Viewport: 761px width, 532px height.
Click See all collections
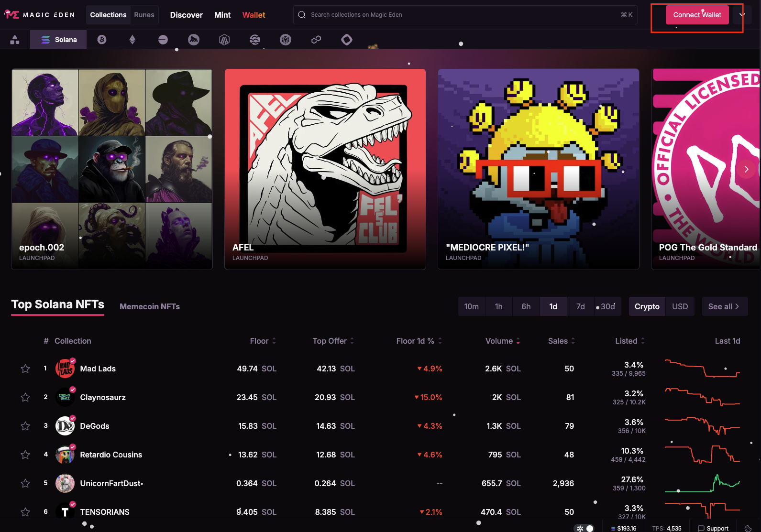[725, 306]
